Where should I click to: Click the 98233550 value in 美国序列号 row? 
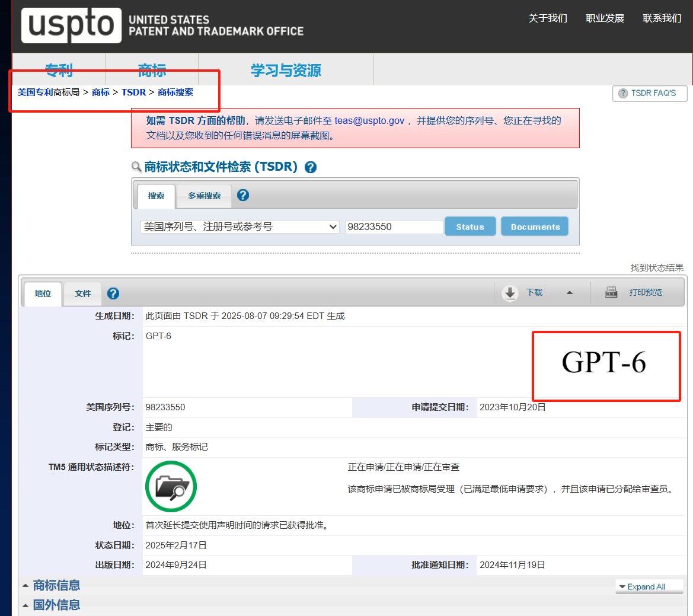tap(165, 407)
